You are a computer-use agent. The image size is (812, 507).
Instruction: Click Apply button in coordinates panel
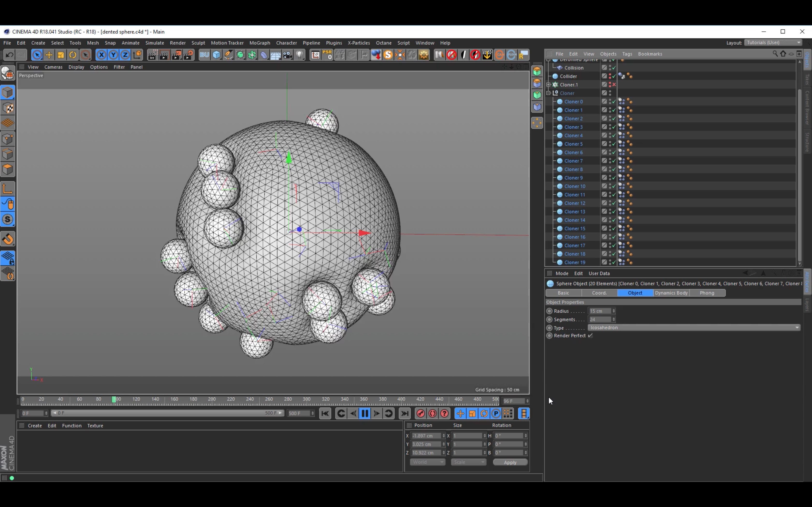click(510, 462)
